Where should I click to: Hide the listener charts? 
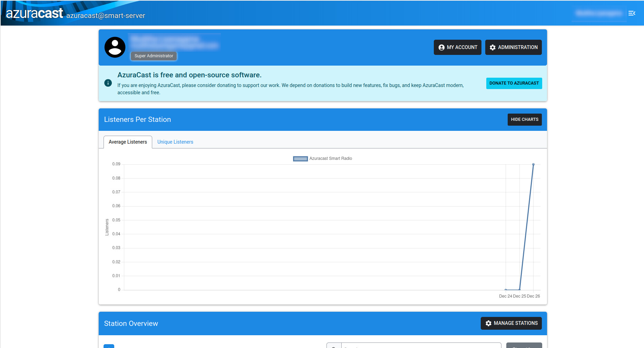click(524, 119)
